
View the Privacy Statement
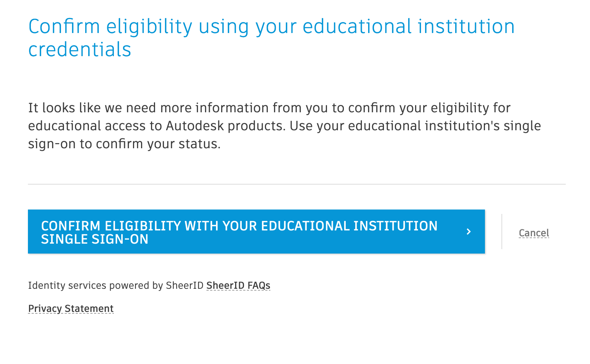[x=71, y=309]
